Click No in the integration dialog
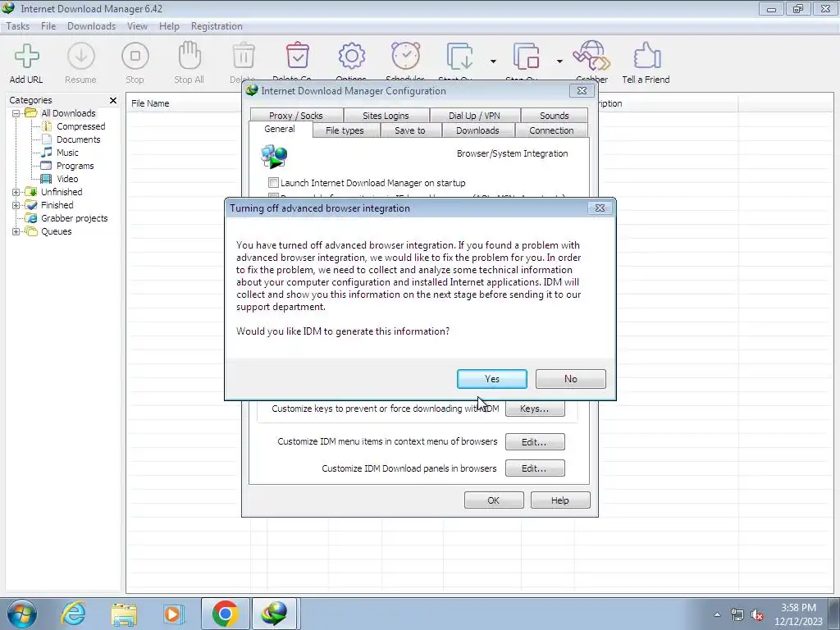840x630 pixels. (571, 379)
